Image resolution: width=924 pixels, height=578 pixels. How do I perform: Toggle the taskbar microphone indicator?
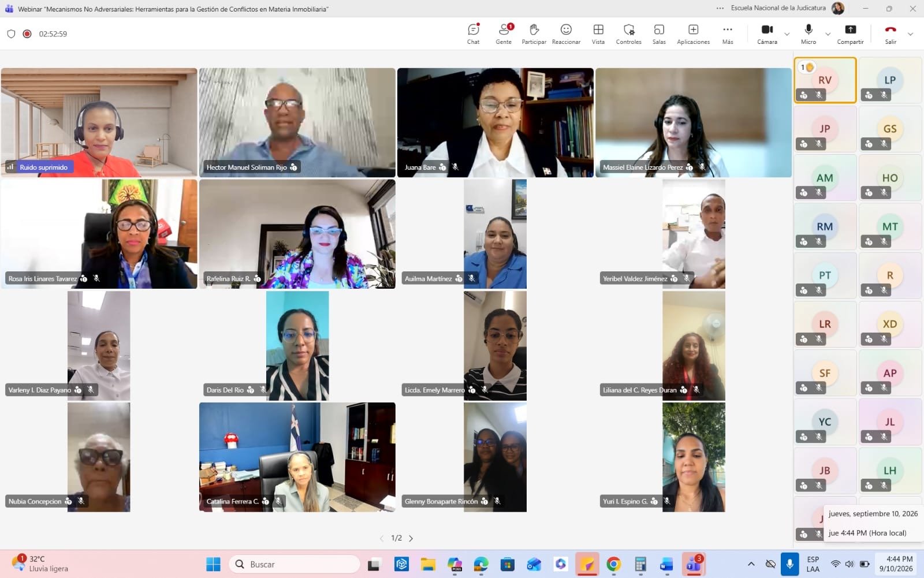coord(789,564)
